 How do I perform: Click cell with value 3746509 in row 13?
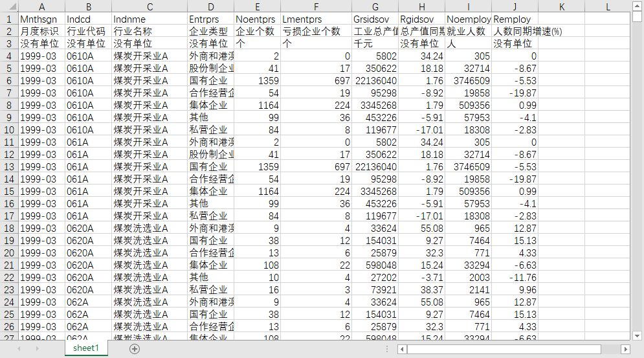click(x=468, y=166)
